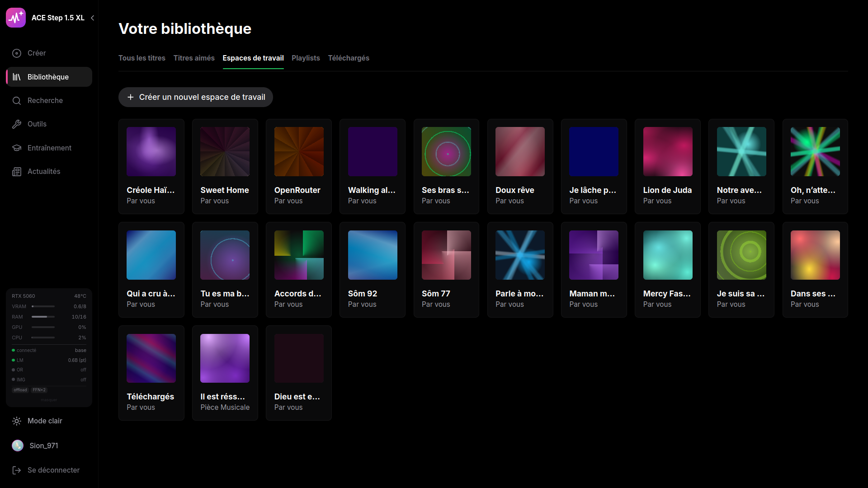
Task: Open the Oh, n'atte… workspace cover
Action: 815,151
